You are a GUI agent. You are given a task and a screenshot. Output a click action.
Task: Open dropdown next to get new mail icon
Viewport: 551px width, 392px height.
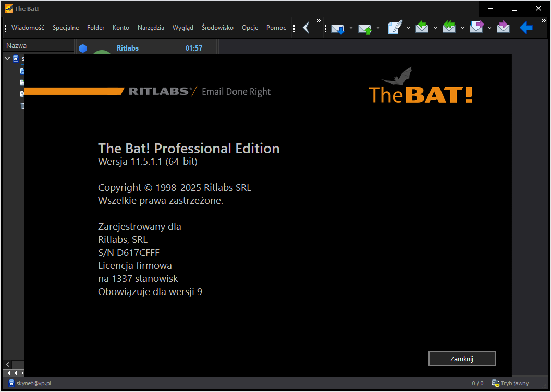351,28
